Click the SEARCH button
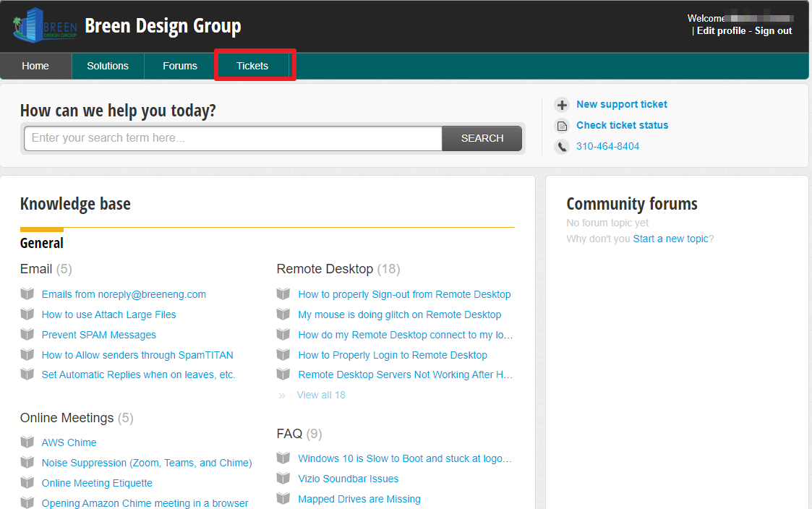 [x=482, y=138]
